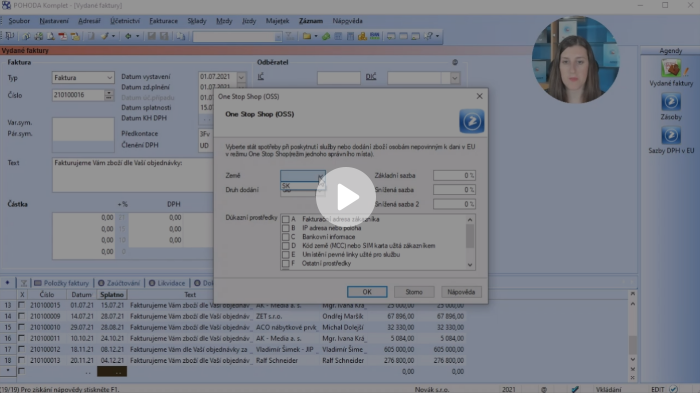Play the video overlay

346,197
